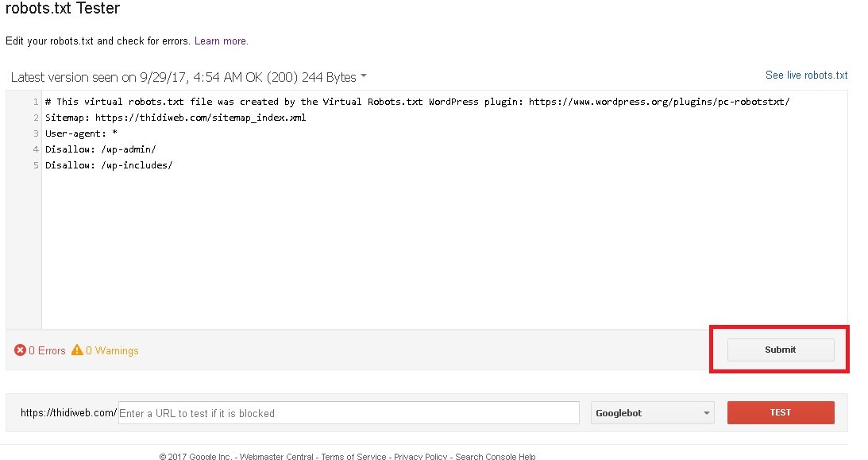868x460 pixels.
Task: Open the Googlebot user-agent dropdown
Action: pos(652,413)
